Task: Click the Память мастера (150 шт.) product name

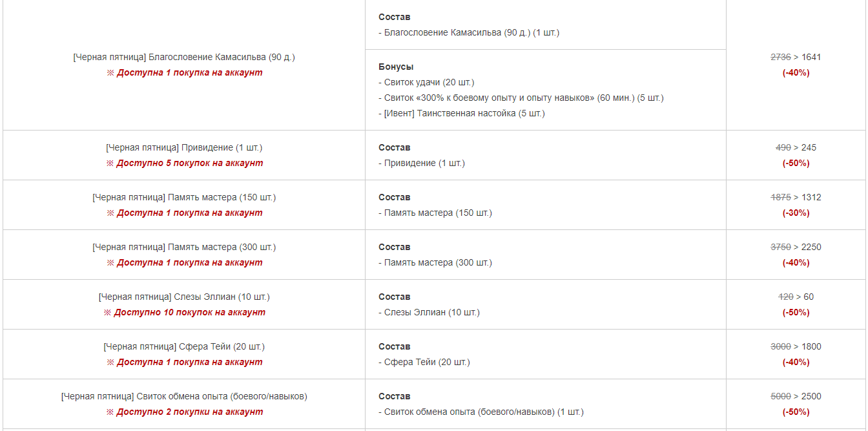Action: click(184, 197)
